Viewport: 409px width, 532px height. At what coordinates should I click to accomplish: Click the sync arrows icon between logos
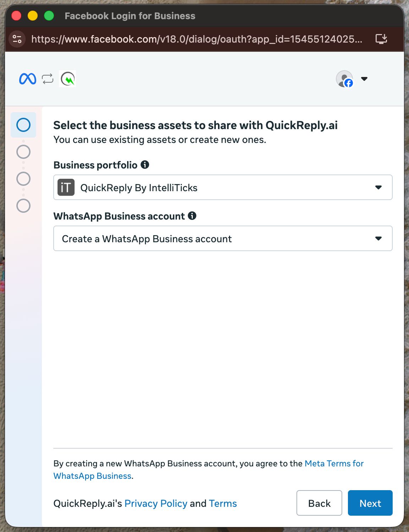(48, 79)
